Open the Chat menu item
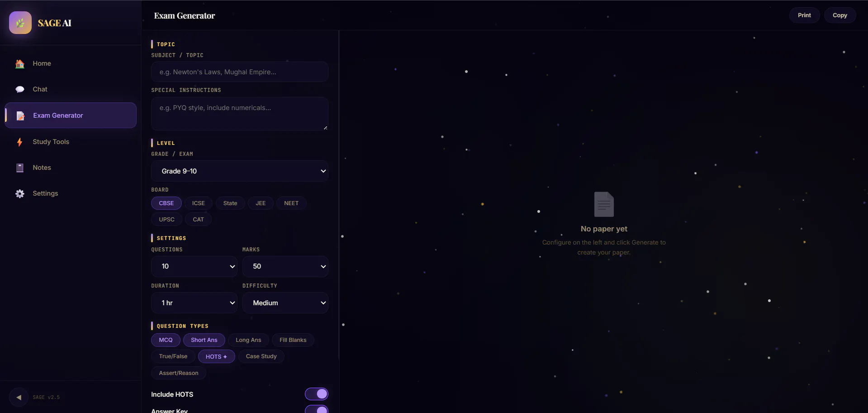This screenshot has height=413, width=868. (x=71, y=89)
